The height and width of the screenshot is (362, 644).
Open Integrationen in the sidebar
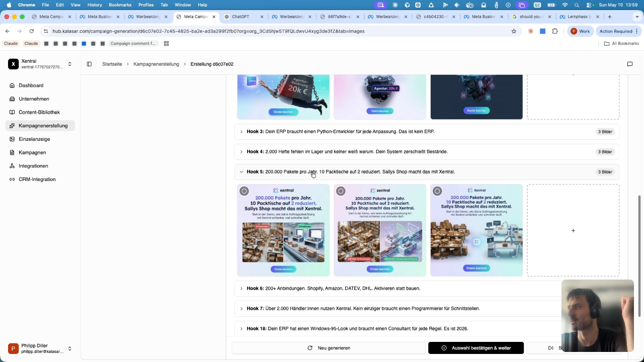tap(40, 166)
